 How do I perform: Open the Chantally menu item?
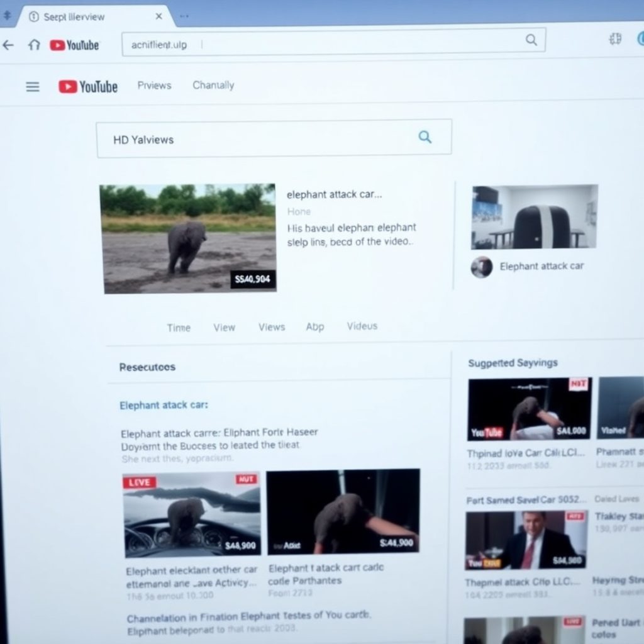[213, 86]
